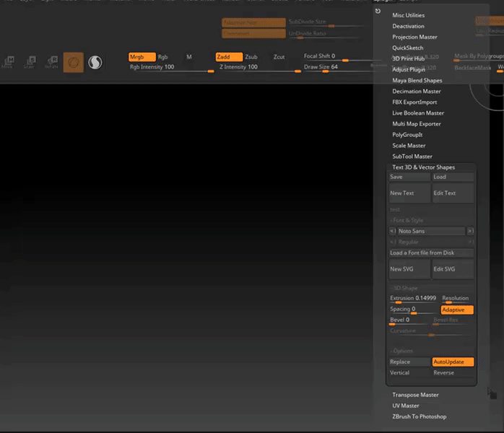
Task: Click the New Text button
Action: pyautogui.click(x=409, y=193)
